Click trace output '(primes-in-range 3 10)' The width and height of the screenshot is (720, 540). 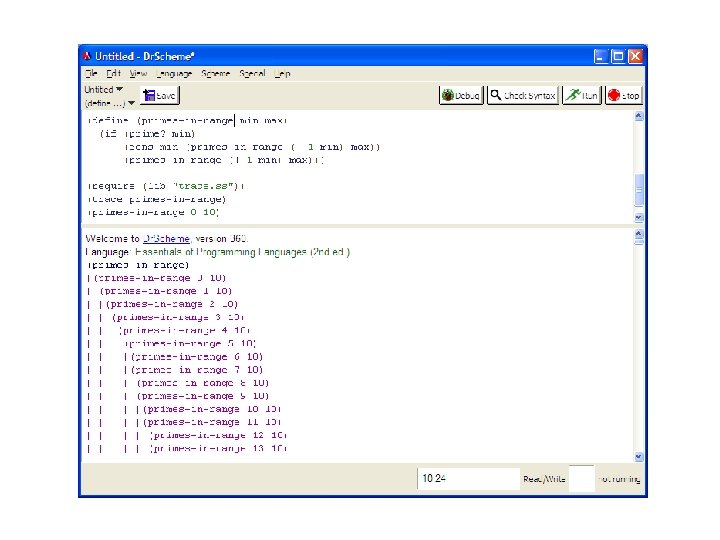click(178, 317)
